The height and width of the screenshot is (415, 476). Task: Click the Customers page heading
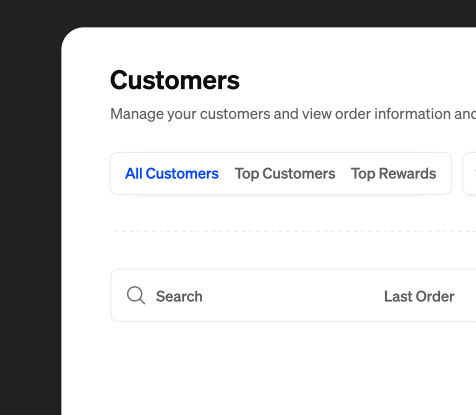(x=175, y=80)
